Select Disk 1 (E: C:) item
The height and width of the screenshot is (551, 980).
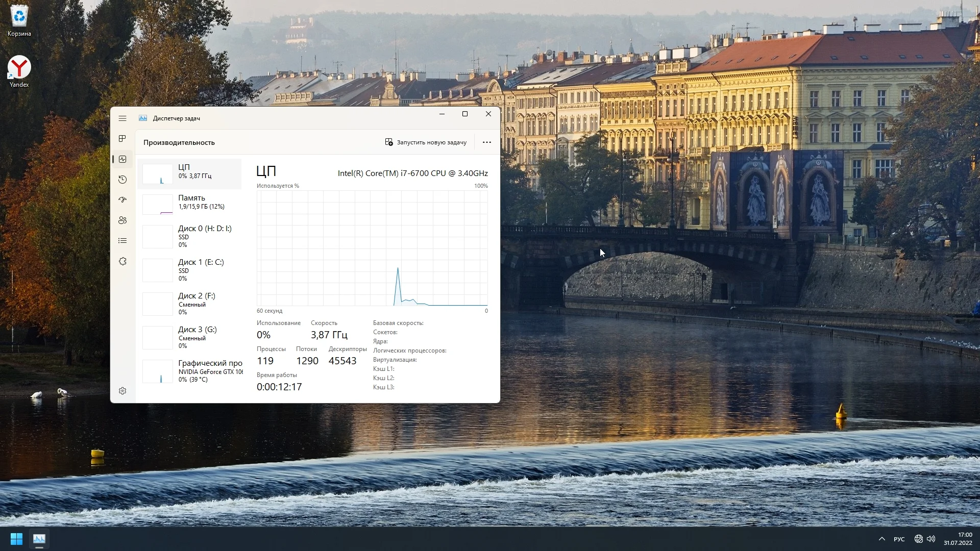coord(190,270)
